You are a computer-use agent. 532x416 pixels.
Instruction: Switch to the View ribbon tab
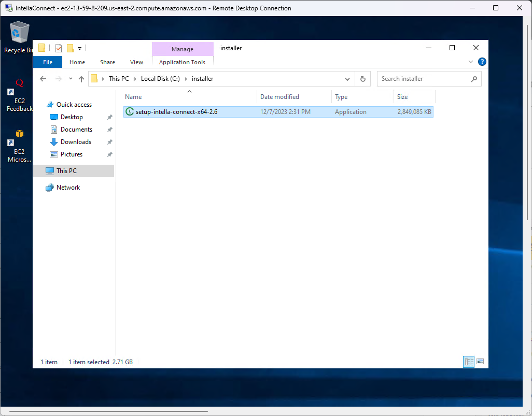[136, 62]
